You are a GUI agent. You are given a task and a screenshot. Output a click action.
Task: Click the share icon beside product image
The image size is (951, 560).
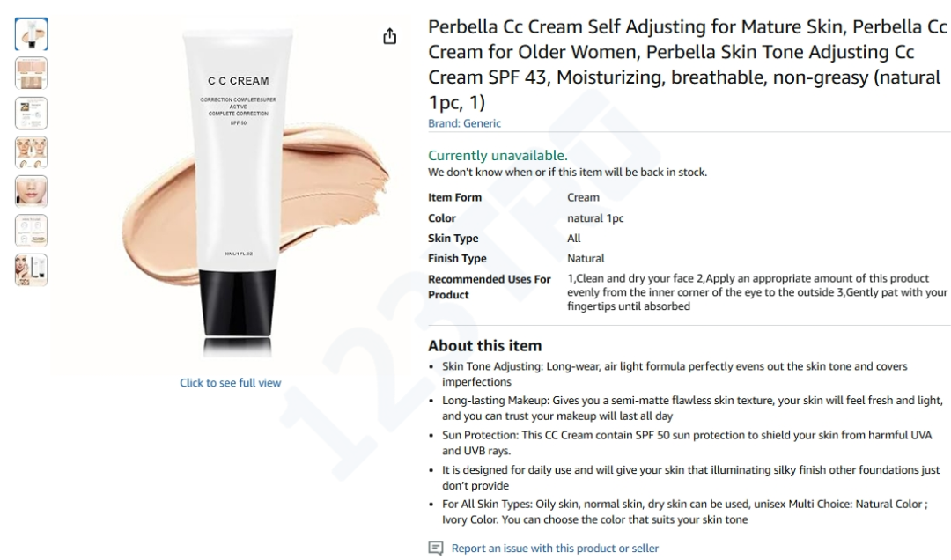[x=389, y=36]
